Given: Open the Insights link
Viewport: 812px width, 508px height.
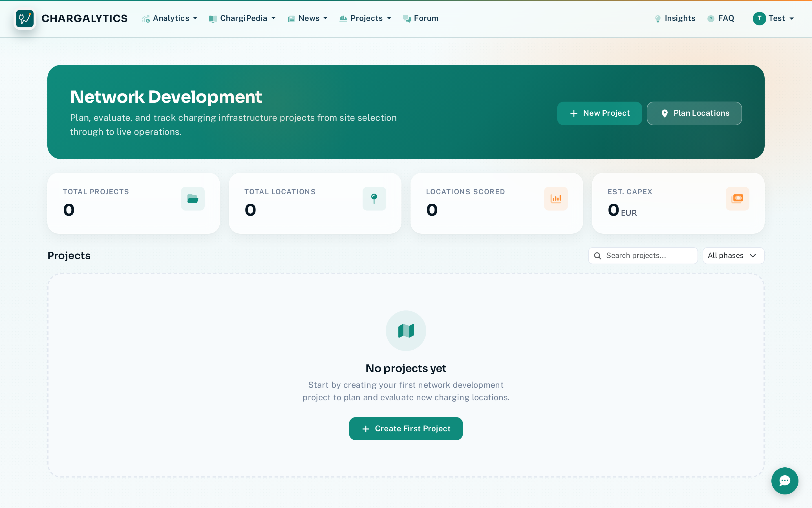Looking at the screenshot, I should (x=675, y=18).
